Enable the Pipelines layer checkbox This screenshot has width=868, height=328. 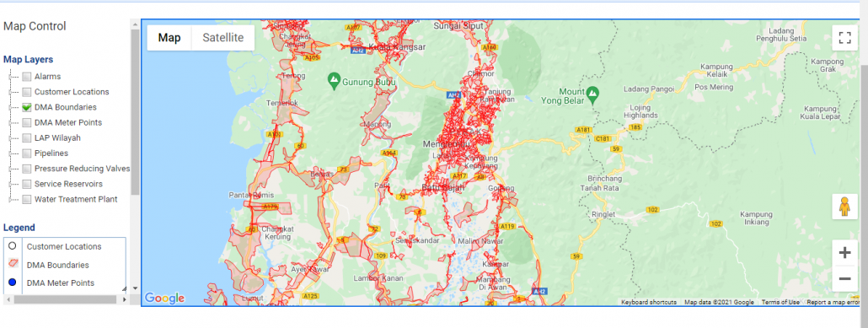[x=27, y=153]
